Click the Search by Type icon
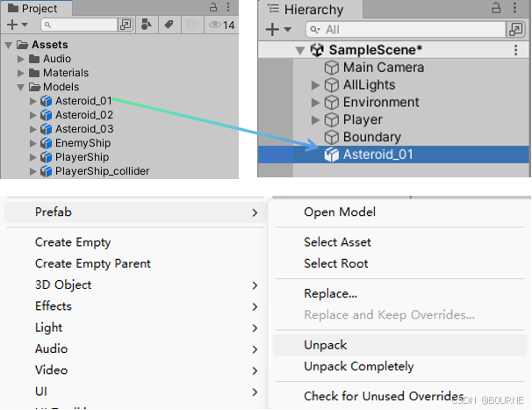 pos(147,25)
